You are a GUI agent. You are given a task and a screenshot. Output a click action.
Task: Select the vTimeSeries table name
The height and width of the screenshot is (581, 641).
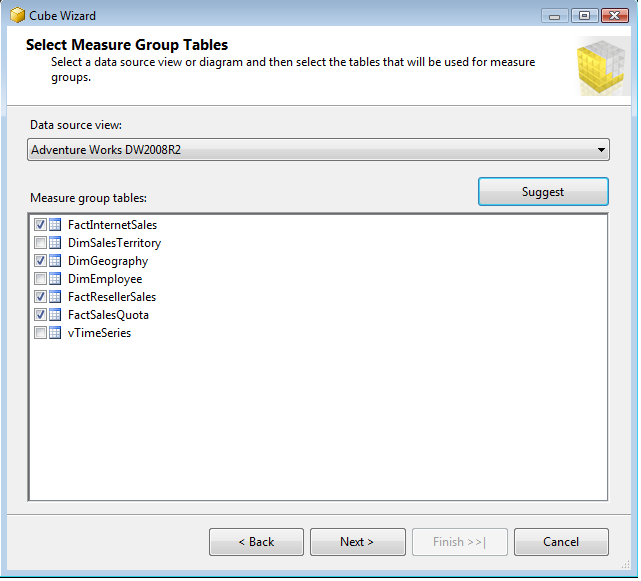click(x=99, y=333)
